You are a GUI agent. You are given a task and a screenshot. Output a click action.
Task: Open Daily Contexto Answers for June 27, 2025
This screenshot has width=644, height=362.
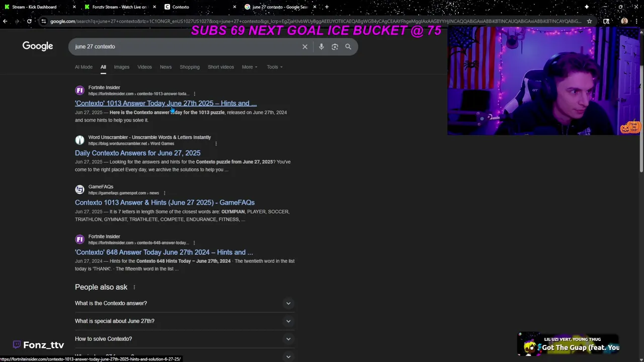(x=137, y=153)
